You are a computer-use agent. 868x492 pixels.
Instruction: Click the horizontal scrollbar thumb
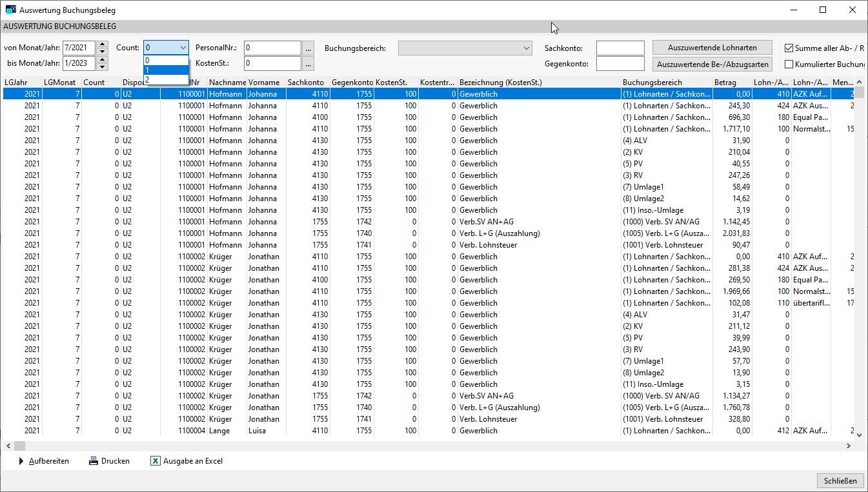pyautogui.click(x=19, y=446)
